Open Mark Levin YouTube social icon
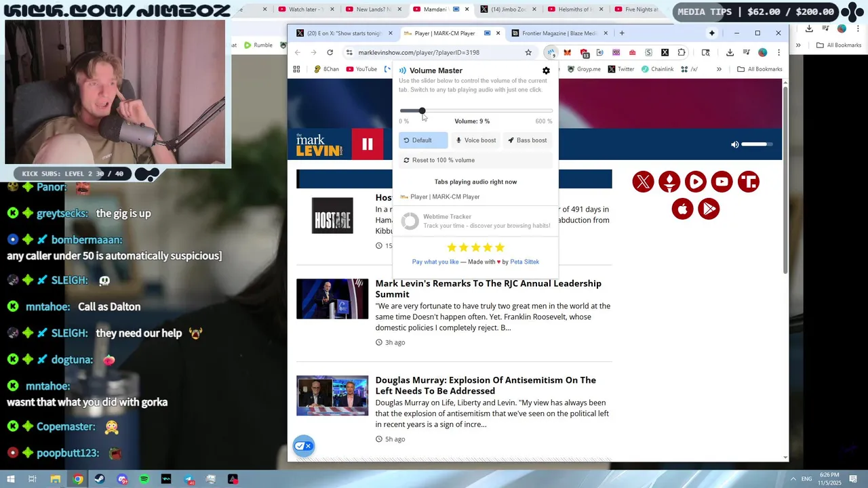868x488 pixels. coord(722,182)
